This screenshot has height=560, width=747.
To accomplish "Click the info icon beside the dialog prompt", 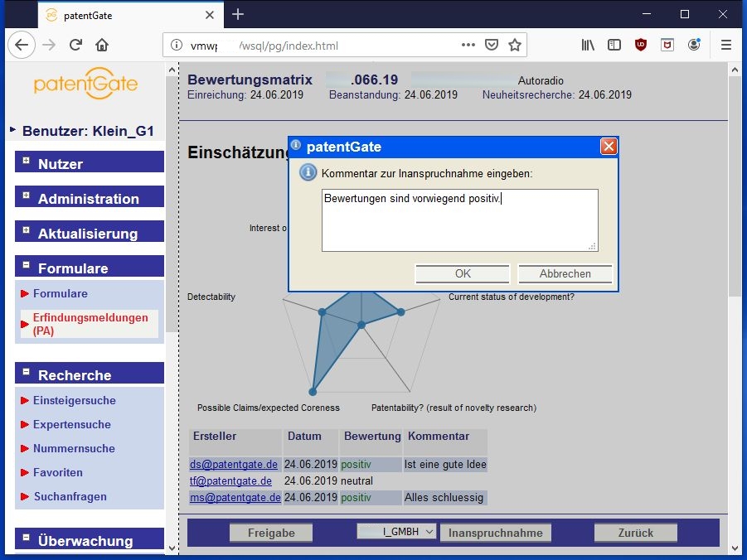I will (x=308, y=172).
